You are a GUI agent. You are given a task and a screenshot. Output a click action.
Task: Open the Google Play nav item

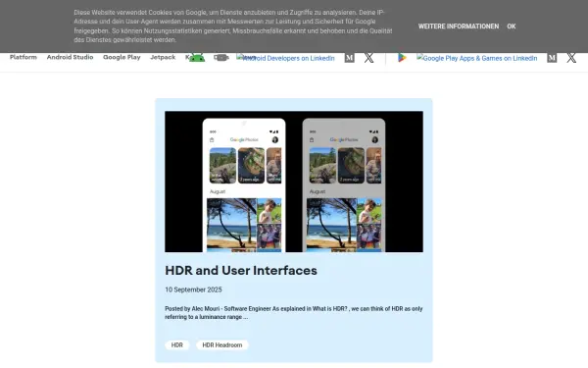coord(122,57)
